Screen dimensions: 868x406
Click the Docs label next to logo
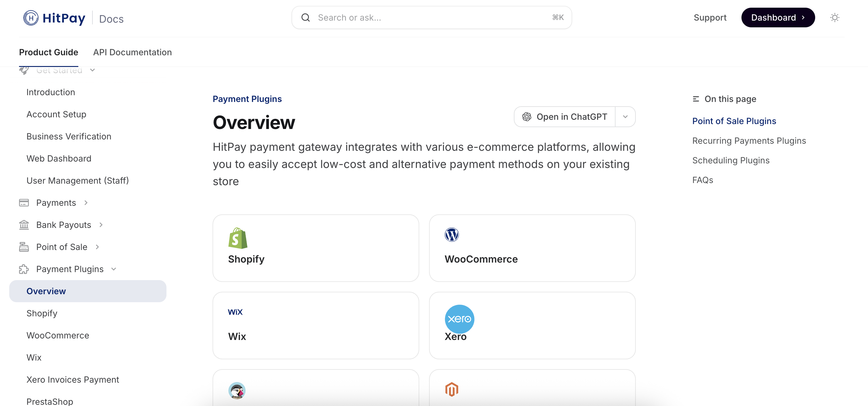click(111, 19)
